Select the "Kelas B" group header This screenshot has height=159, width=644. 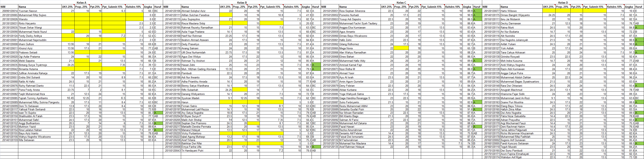pyautogui.click(x=242, y=3)
